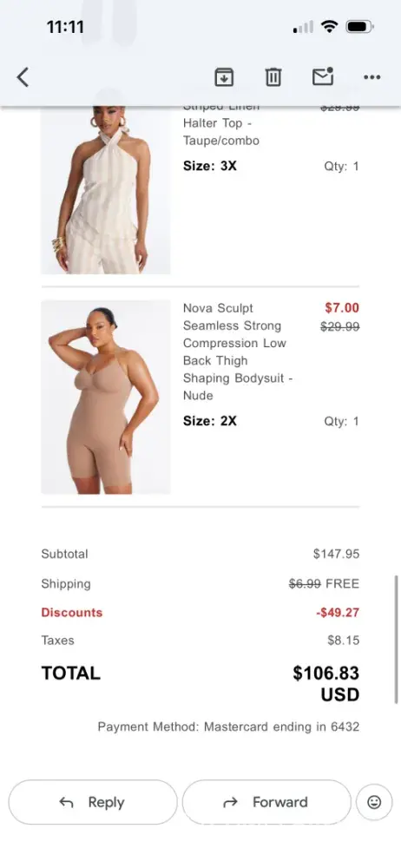Image resolution: width=401 pixels, height=868 pixels.
Task: Click the Reply button
Action: [x=93, y=802]
